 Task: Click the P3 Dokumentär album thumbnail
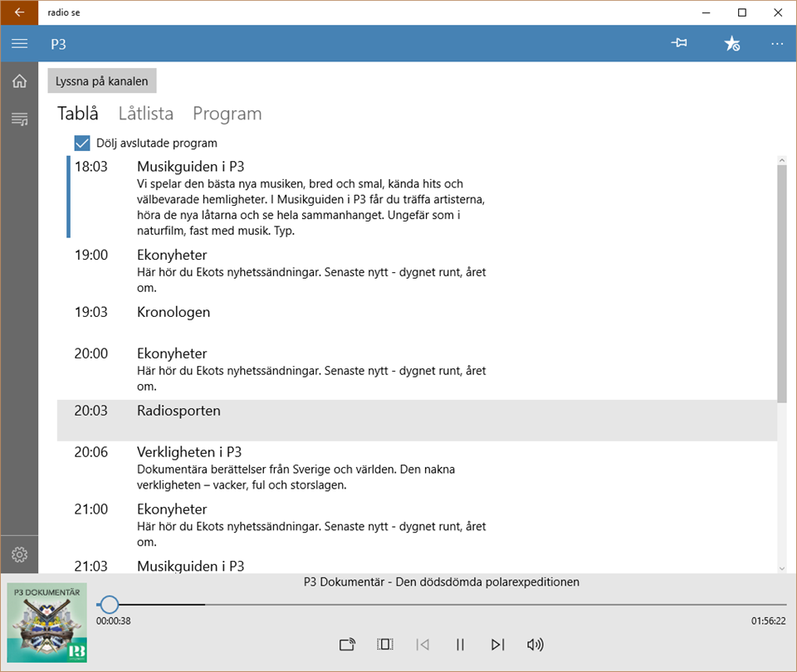pos(46,623)
